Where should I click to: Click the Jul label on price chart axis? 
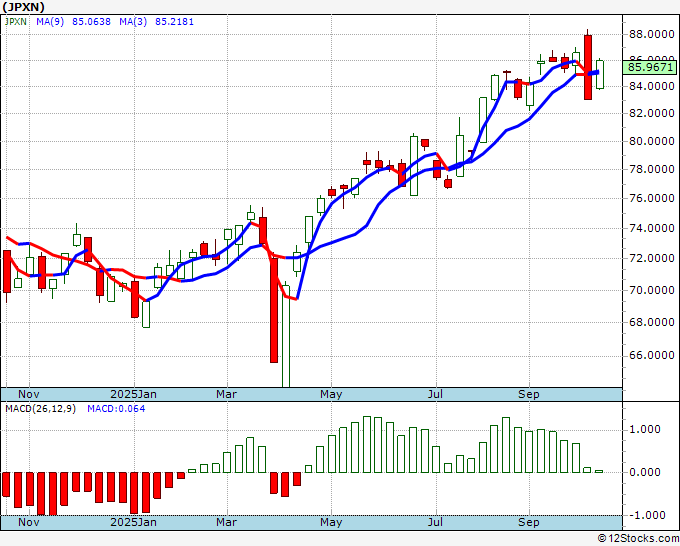click(x=435, y=394)
